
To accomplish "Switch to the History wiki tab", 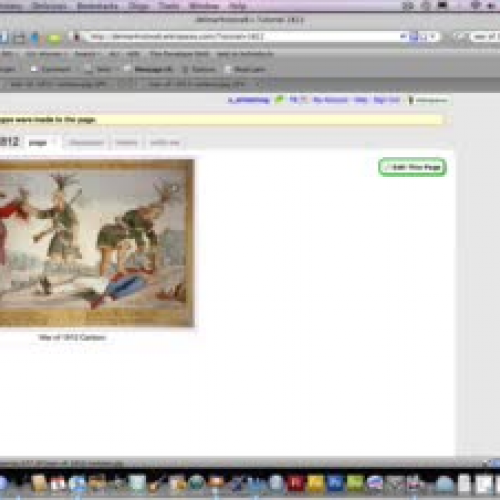I will coord(127,143).
